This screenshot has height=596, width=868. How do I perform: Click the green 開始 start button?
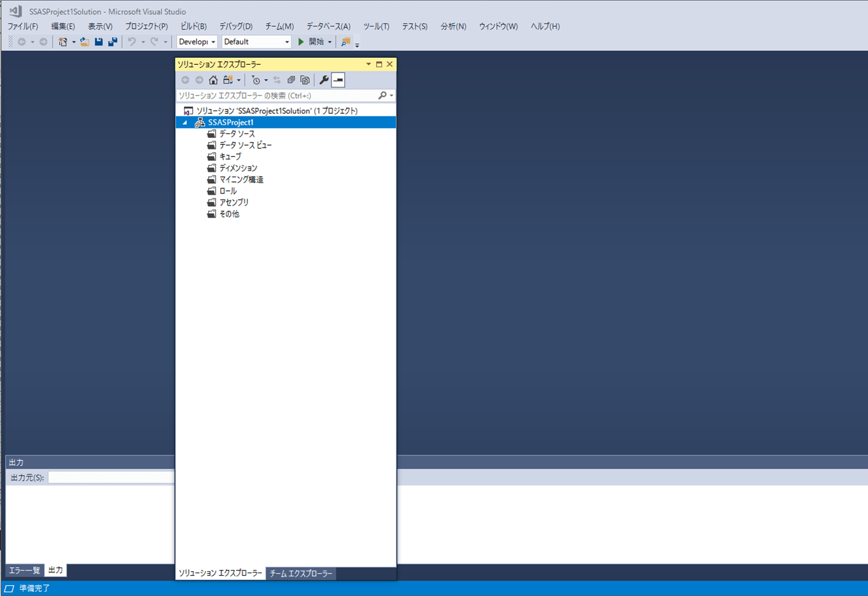tap(311, 42)
